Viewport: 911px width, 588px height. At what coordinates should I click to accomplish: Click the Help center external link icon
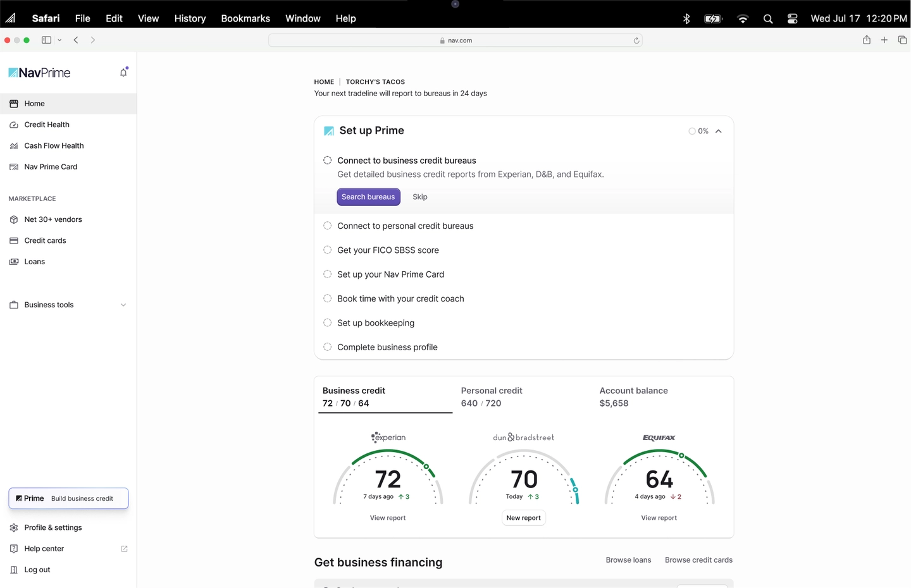point(124,549)
